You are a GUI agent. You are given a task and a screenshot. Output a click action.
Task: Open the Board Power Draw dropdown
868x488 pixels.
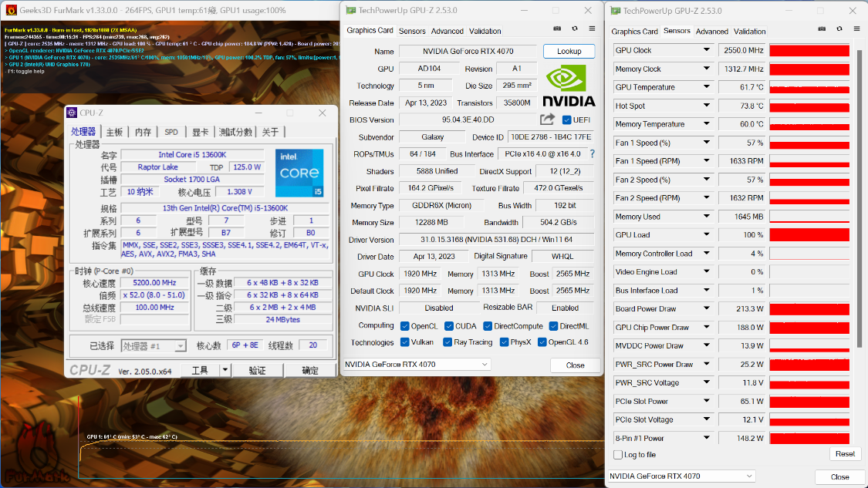[x=706, y=308]
